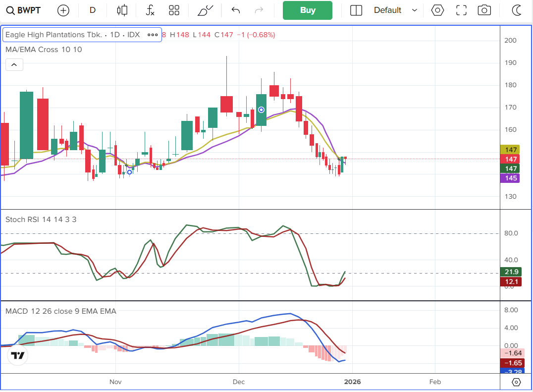Collapse the indicator legend with the chevron
This screenshot has width=533, height=392.
14,64
